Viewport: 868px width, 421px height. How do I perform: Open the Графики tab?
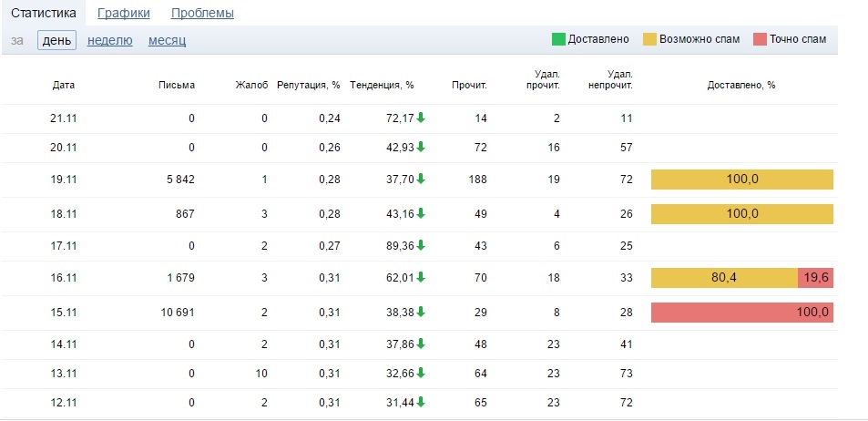point(124,13)
